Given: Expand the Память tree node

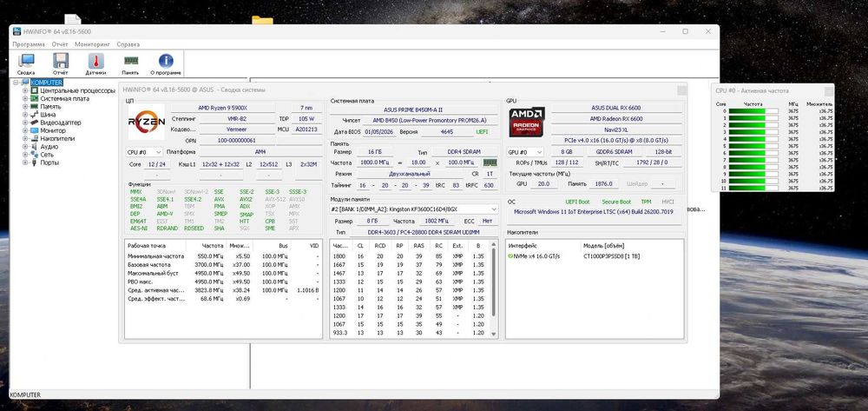Looking at the screenshot, I should tap(25, 106).
